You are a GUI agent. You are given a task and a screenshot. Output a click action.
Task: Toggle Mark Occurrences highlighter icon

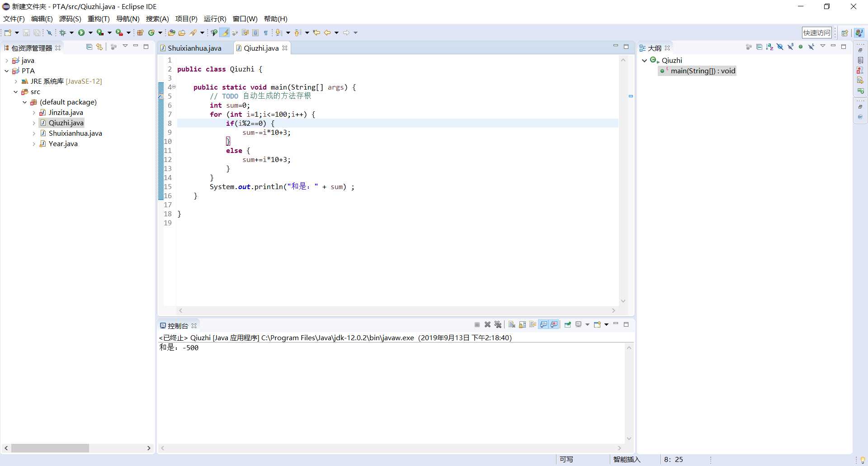[225, 33]
